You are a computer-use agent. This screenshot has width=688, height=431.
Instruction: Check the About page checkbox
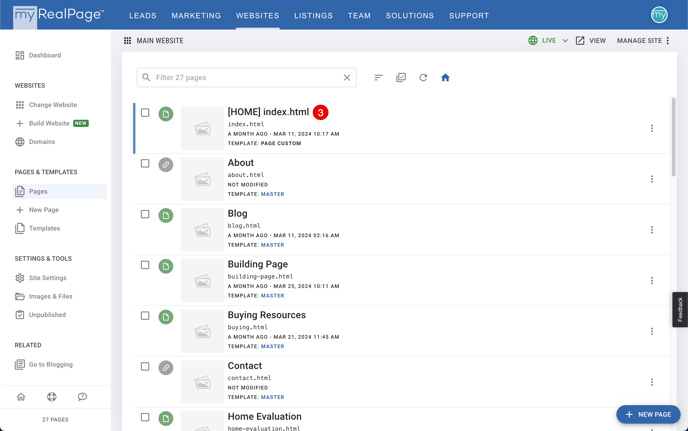145,163
